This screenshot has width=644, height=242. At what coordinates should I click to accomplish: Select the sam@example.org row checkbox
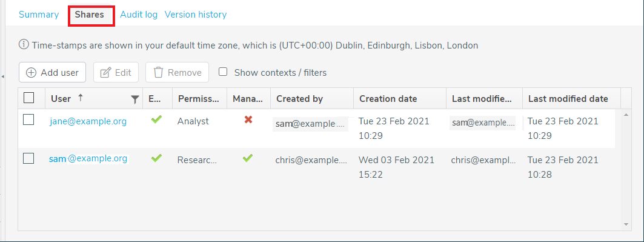[x=28, y=158]
